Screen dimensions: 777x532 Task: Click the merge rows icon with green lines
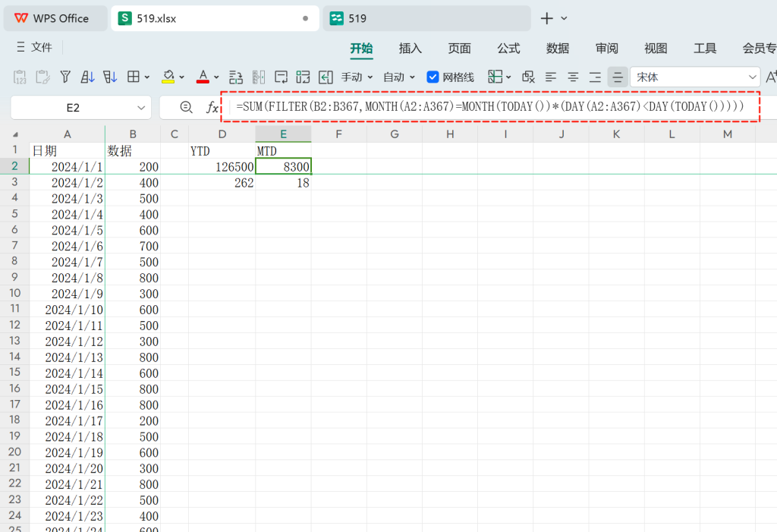[236, 77]
